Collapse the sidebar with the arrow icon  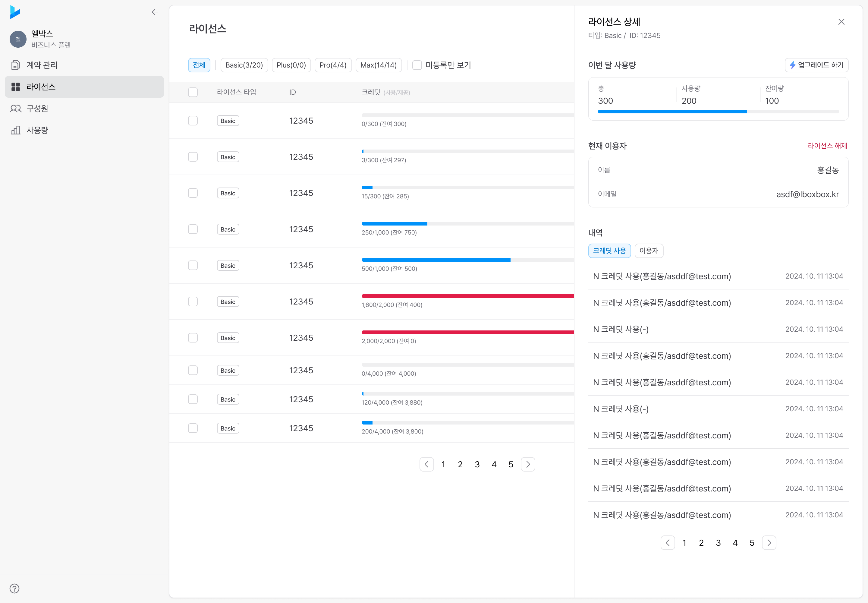pyautogui.click(x=154, y=12)
